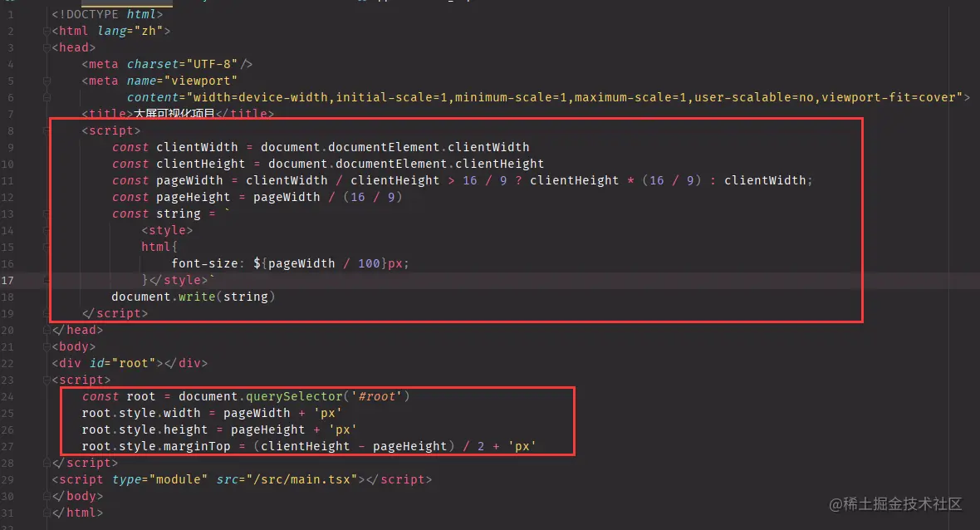Click the charset="UTF-8" attribute value
980x530 pixels.
point(212,64)
